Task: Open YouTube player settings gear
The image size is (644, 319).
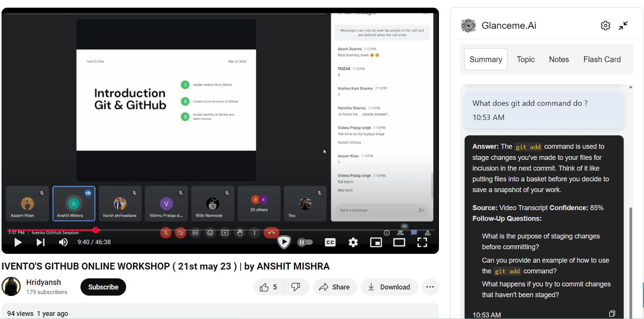Action: [353, 242]
